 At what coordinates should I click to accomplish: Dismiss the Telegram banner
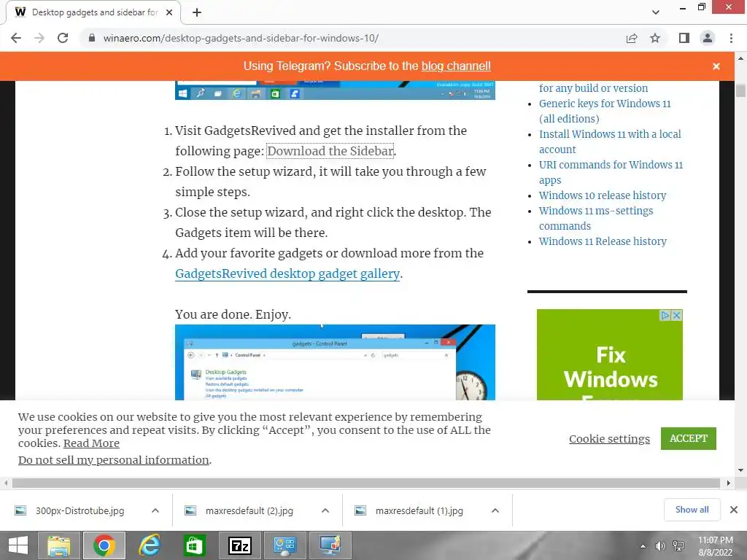pyautogui.click(x=716, y=66)
